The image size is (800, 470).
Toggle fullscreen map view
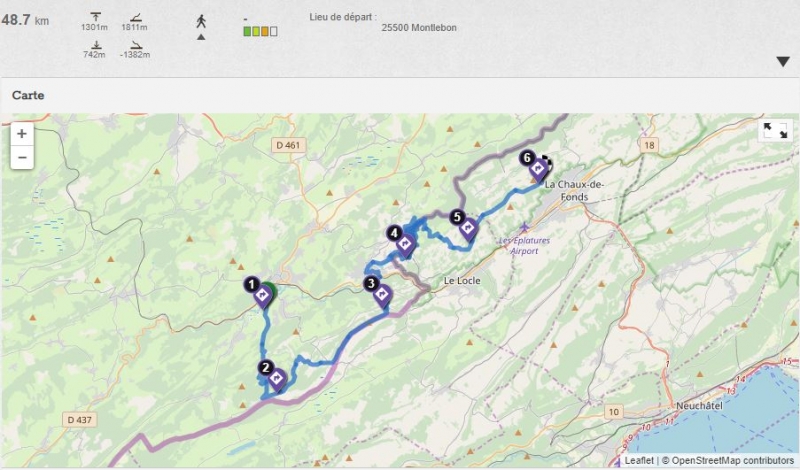775,131
